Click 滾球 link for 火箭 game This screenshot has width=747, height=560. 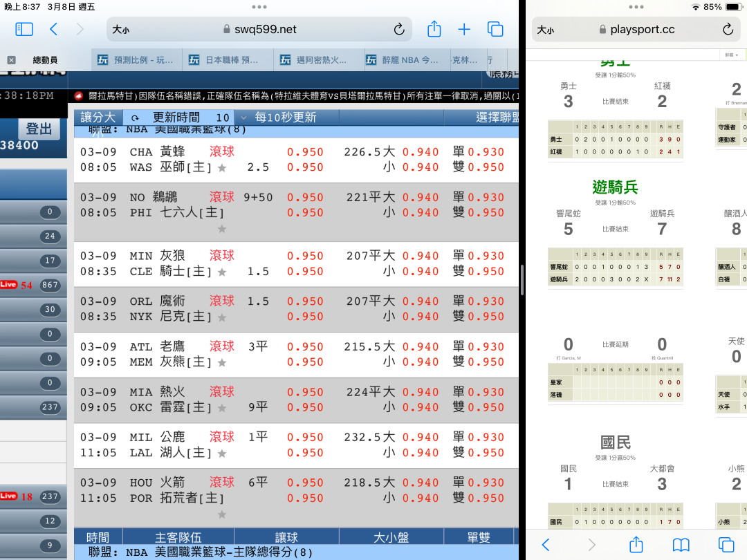222,483
